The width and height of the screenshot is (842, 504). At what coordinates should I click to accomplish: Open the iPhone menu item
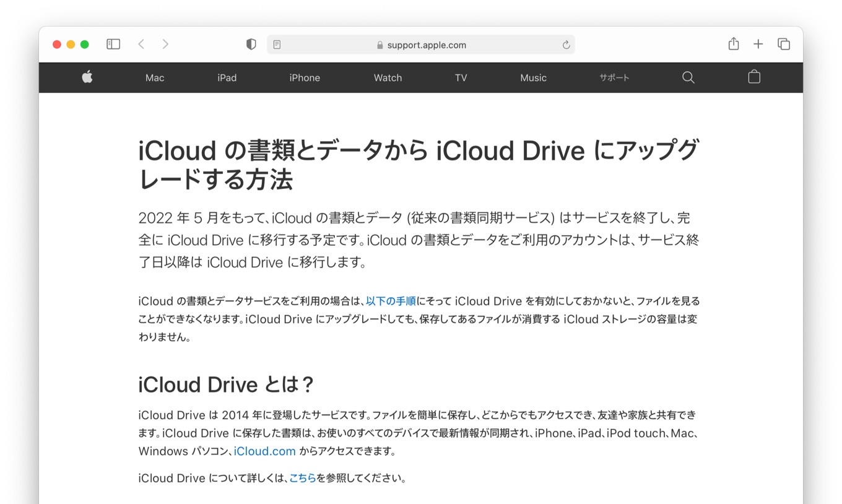[305, 78]
